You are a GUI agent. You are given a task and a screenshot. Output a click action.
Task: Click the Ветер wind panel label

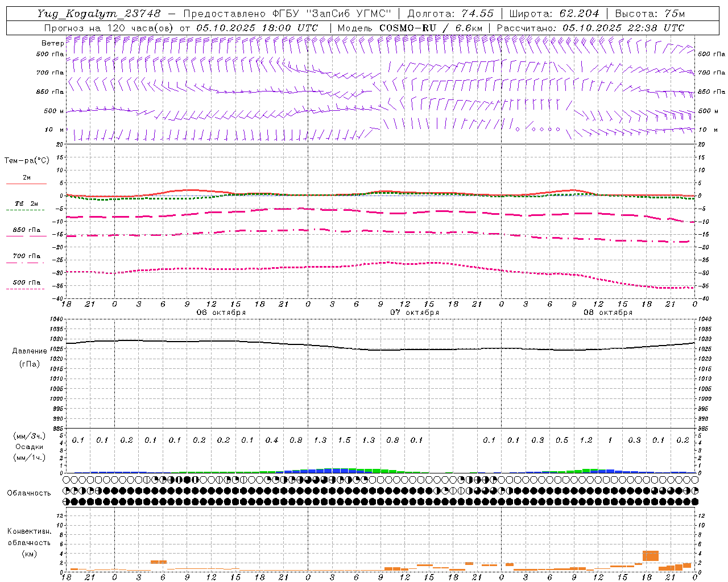click(x=52, y=43)
